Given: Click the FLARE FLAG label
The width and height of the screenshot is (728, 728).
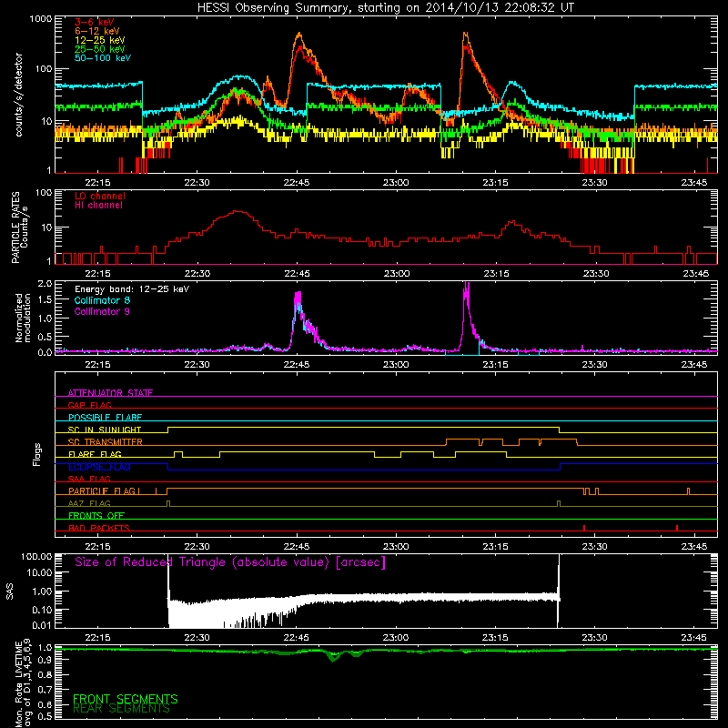Looking at the screenshot, I should (95, 454).
